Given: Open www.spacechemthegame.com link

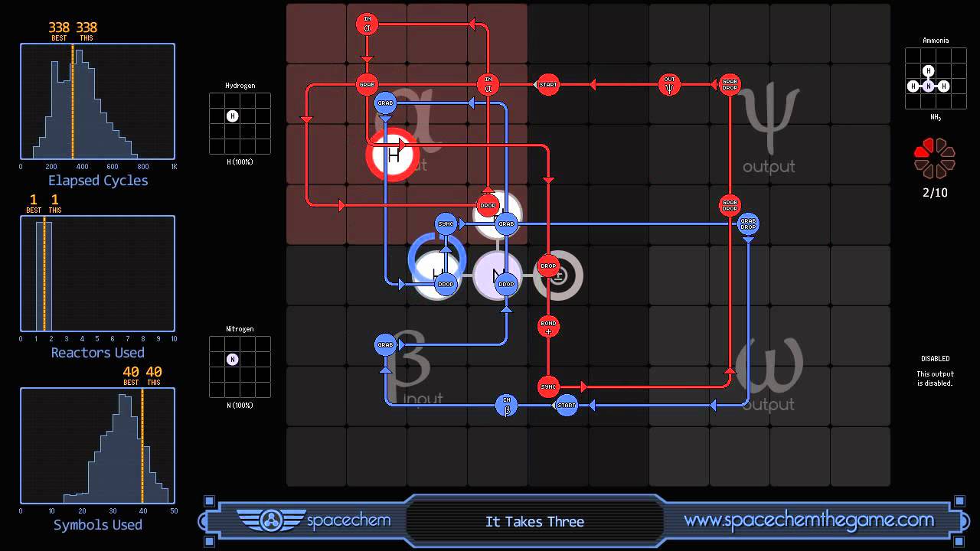Looking at the screenshot, I should click(808, 520).
